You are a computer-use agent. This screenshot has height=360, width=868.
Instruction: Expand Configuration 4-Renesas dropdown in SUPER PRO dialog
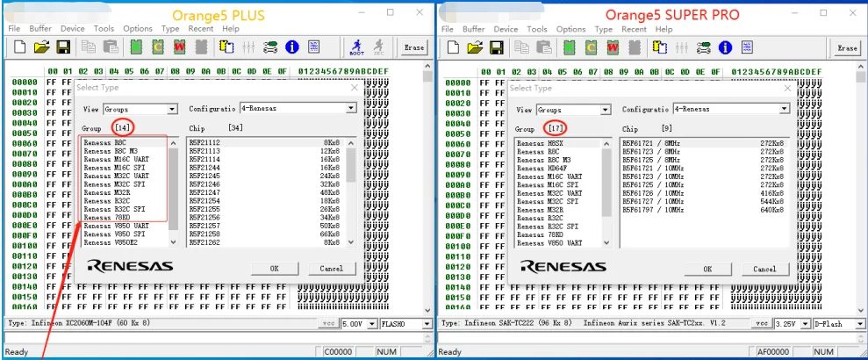pos(784,109)
